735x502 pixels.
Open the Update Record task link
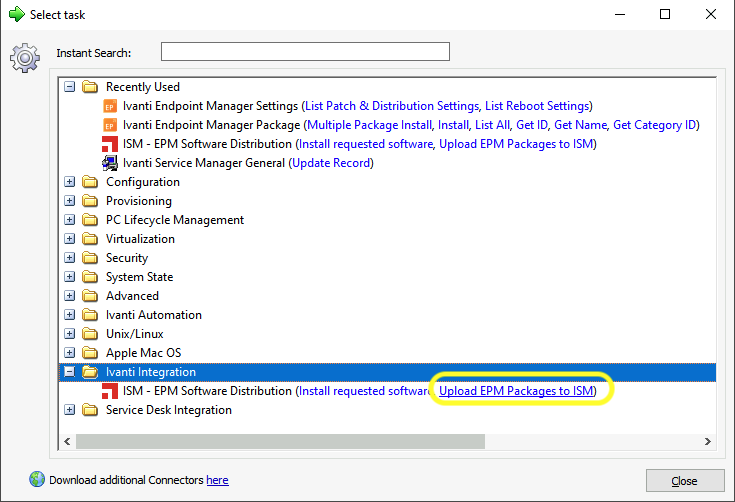(331, 163)
